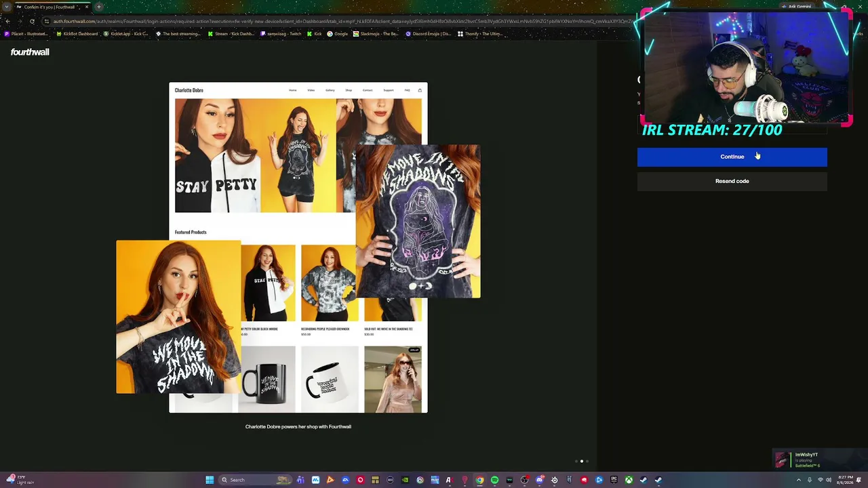Click the white mug product image

pyautogui.click(x=330, y=379)
